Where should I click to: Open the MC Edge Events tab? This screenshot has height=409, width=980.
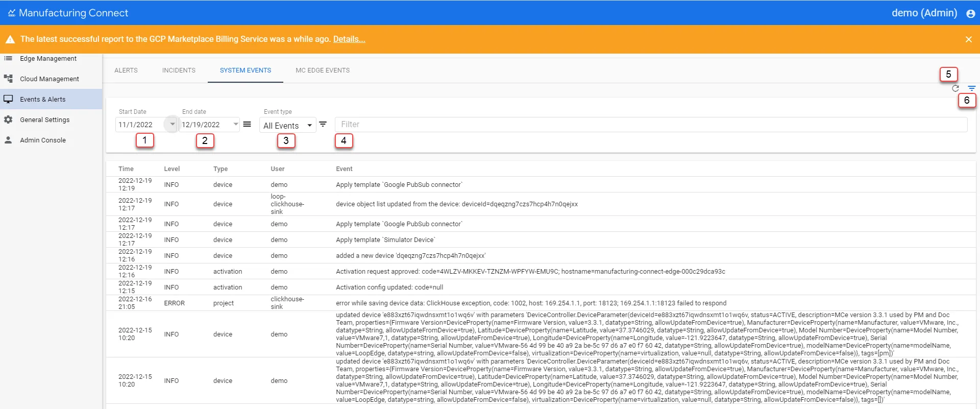pos(323,70)
